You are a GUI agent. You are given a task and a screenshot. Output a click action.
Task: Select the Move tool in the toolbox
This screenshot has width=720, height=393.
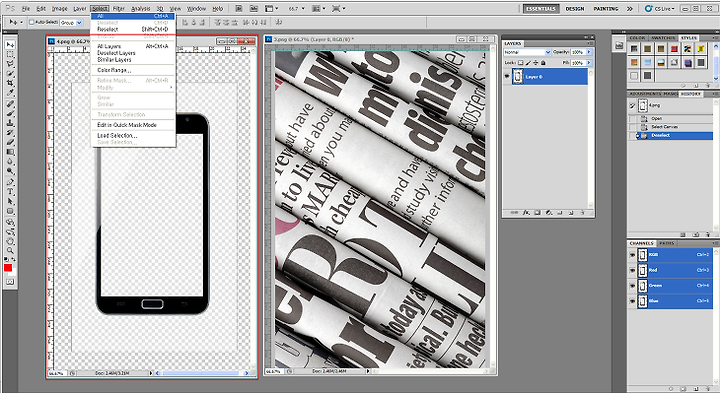coord(10,45)
